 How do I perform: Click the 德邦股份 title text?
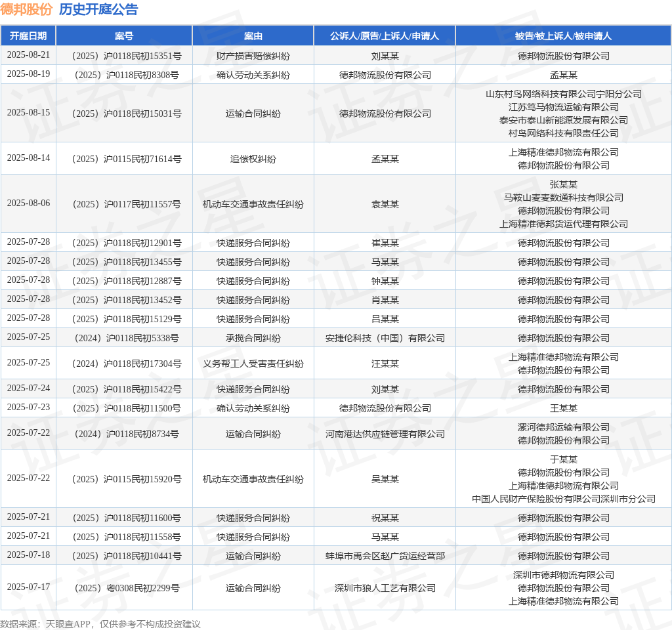pyautogui.click(x=26, y=9)
